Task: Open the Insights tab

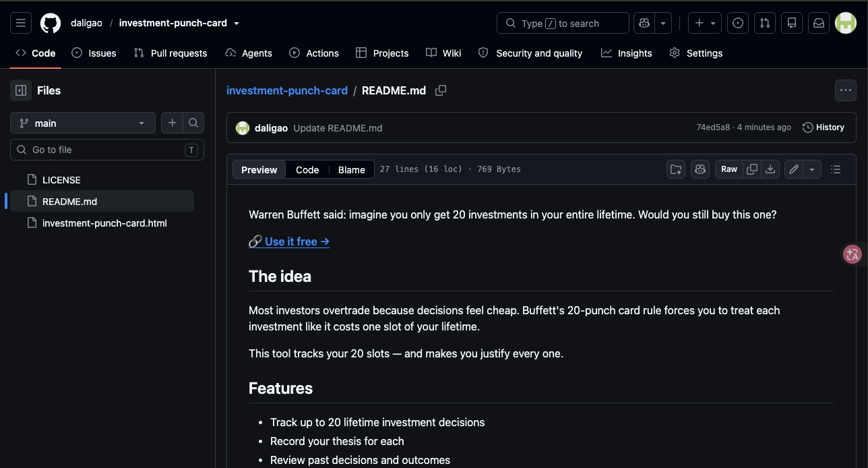Action: tap(627, 53)
